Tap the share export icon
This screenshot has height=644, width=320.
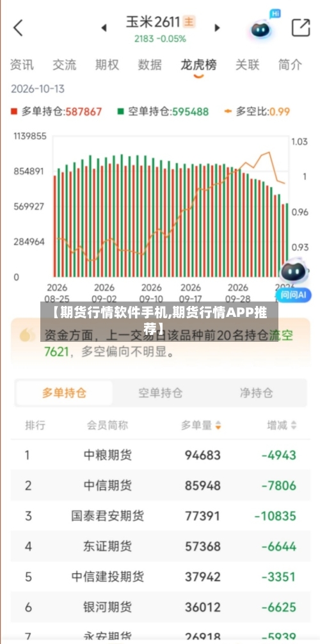[301, 28]
